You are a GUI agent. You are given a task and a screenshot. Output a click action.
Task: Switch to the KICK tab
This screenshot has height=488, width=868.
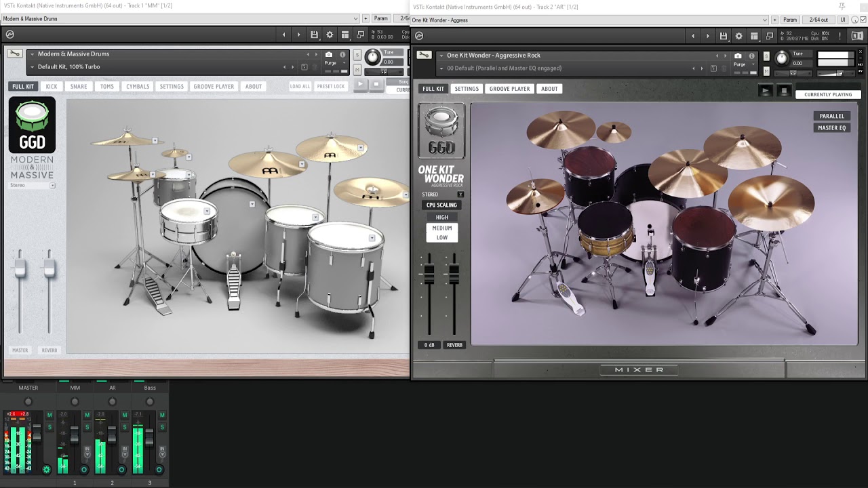(52, 87)
